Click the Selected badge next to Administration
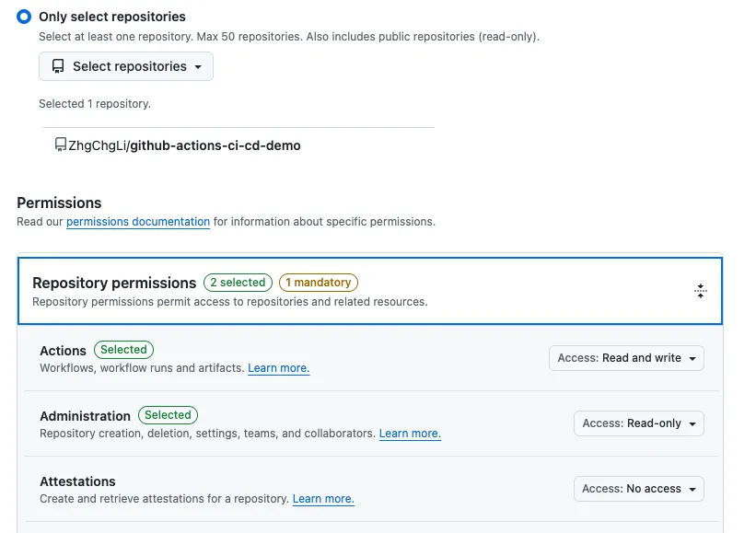Viewport: 756px width, 533px height. point(168,415)
